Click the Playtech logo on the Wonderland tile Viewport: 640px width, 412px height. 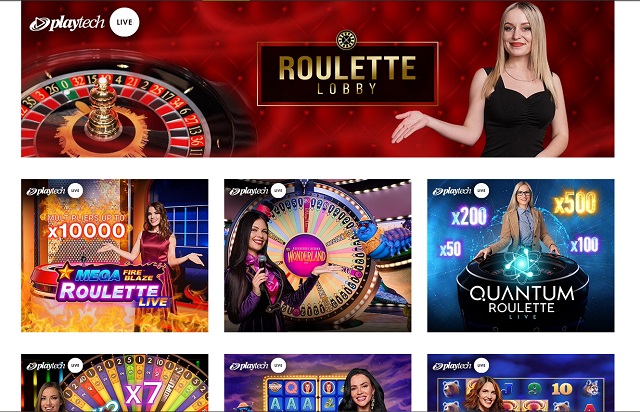click(249, 191)
